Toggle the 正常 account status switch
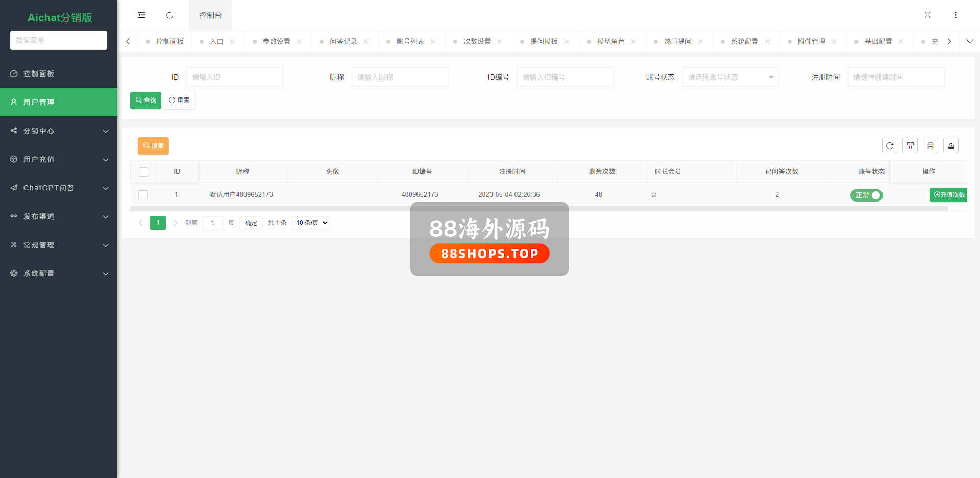 click(x=866, y=195)
